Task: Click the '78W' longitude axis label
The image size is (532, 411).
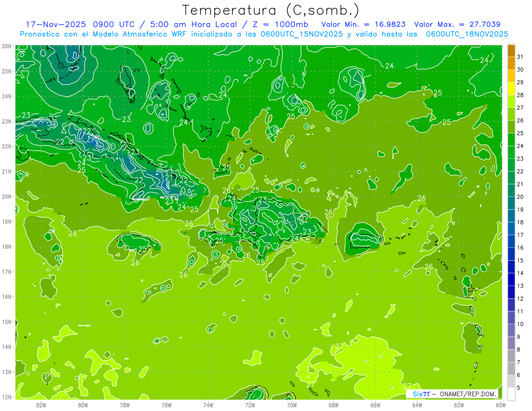Action: click(x=125, y=405)
